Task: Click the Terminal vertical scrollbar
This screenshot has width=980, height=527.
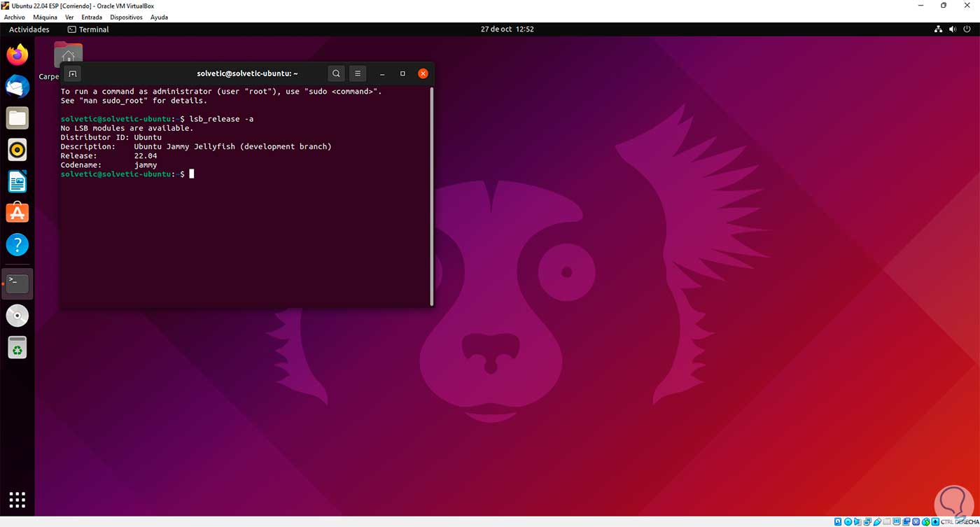Action: click(432, 196)
